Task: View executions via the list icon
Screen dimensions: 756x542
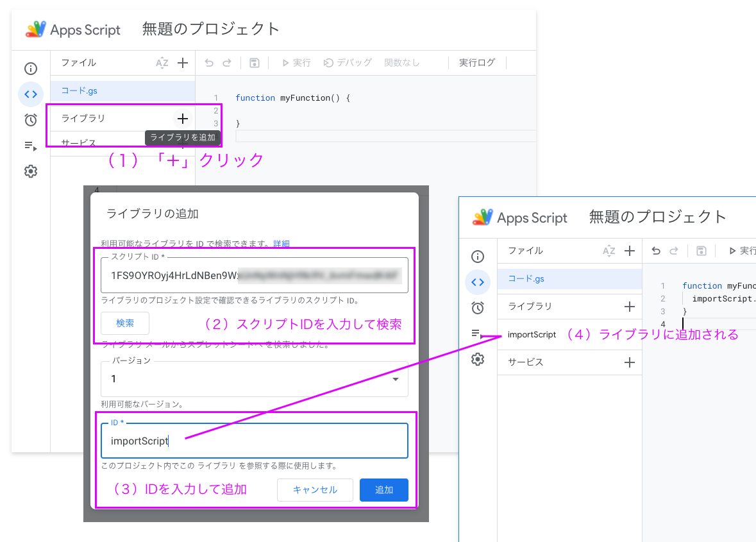Action: 31,146
